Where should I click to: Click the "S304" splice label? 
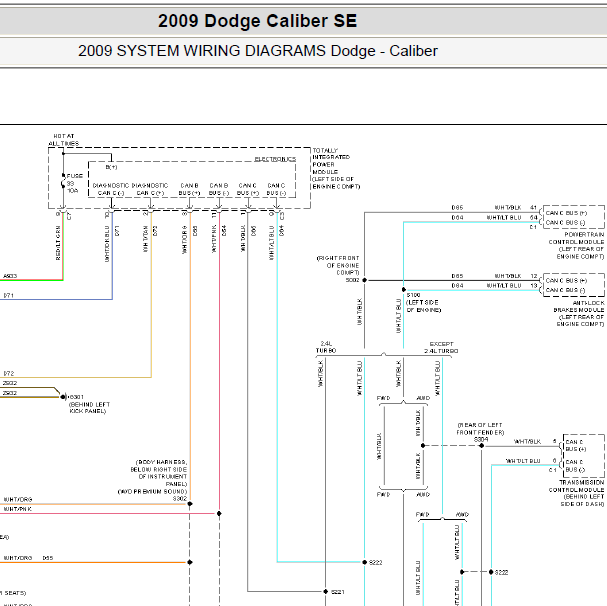[x=481, y=439]
